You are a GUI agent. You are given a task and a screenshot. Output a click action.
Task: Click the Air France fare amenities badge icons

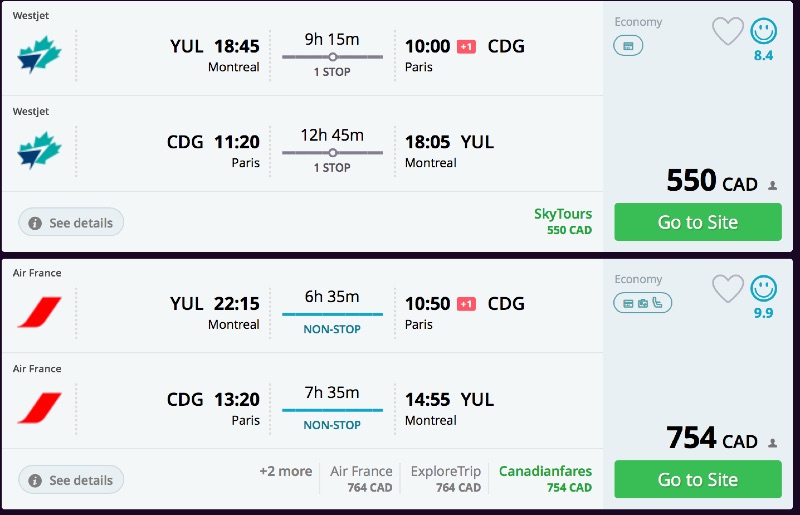click(x=642, y=303)
